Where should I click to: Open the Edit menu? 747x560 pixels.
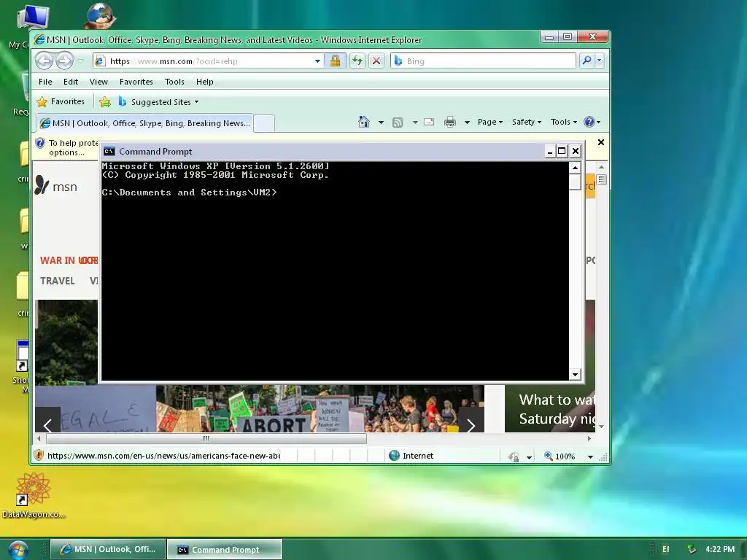tap(71, 82)
